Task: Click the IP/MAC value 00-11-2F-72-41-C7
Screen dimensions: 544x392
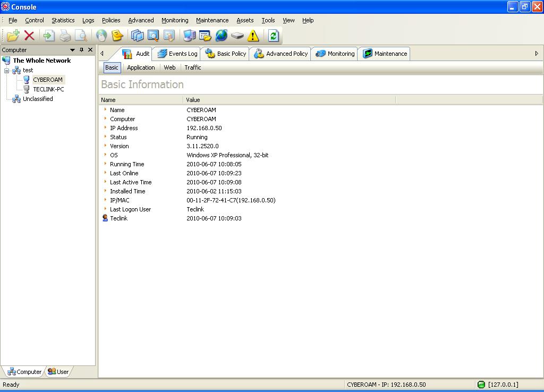Action: coord(231,200)
